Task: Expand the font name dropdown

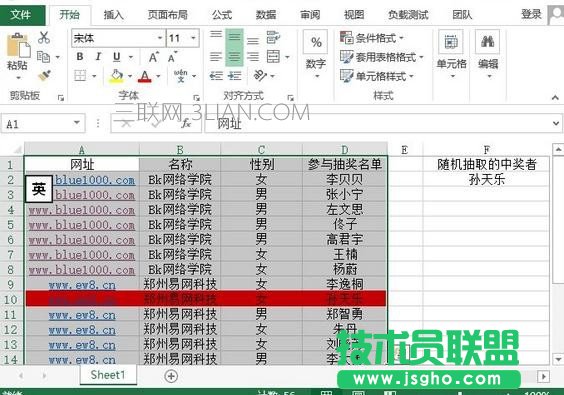Action: pyautogui.click(x=159, y=38)
